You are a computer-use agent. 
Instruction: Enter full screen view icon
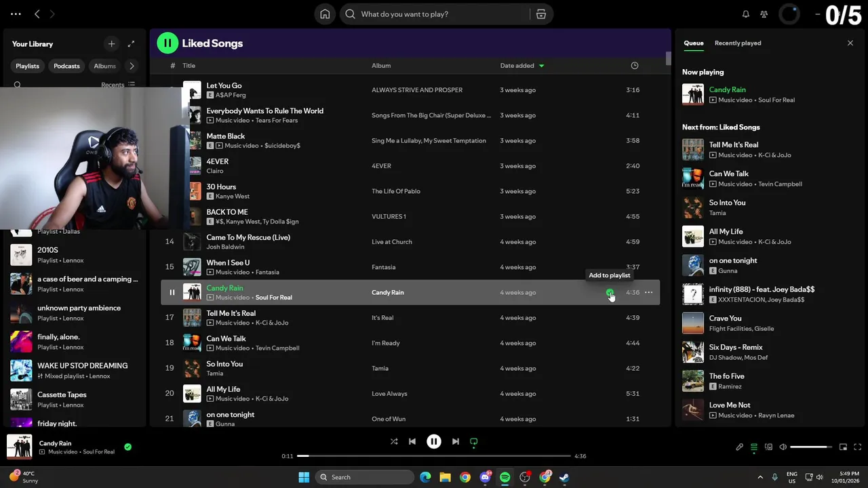click(857, 447)
